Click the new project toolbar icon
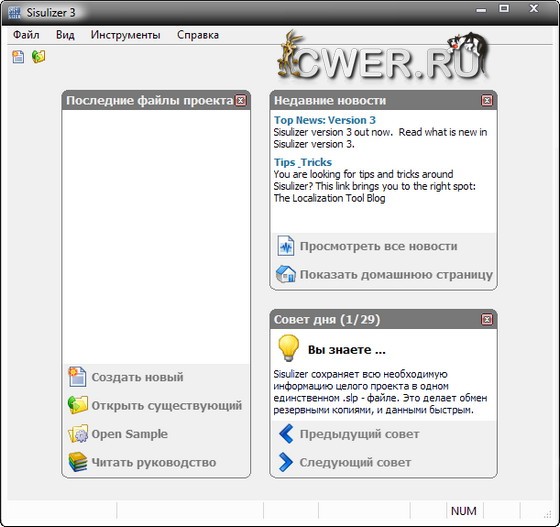 (x=18, y=57)
